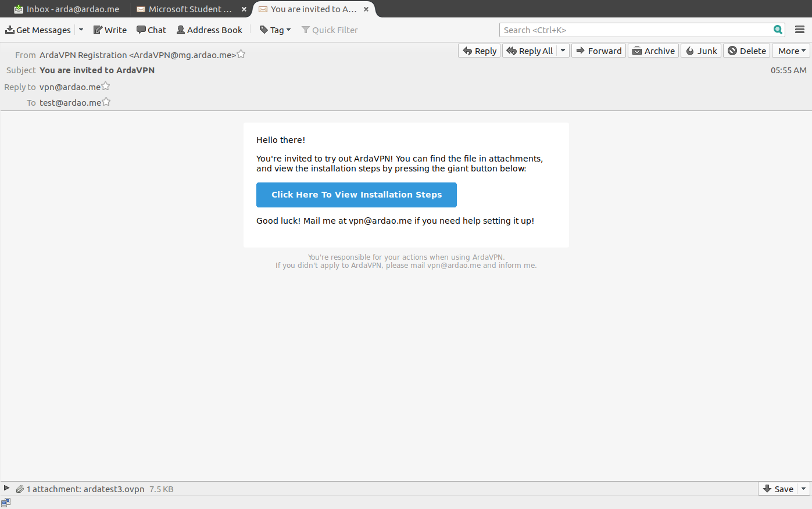Click subject You are invited to ArdaVPN
Image resolution: width=812 pixels, height=509 pixels.
[97, 70]
